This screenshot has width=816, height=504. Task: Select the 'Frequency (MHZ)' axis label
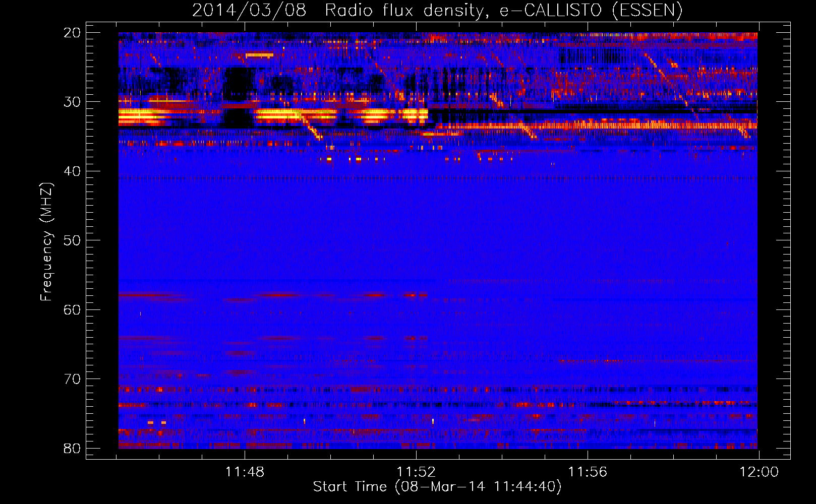tap(46, 242)
